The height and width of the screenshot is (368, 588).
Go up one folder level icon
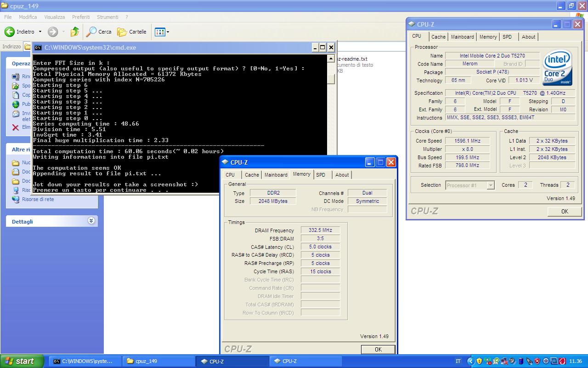pyautogui.click(x=75, y=32)
